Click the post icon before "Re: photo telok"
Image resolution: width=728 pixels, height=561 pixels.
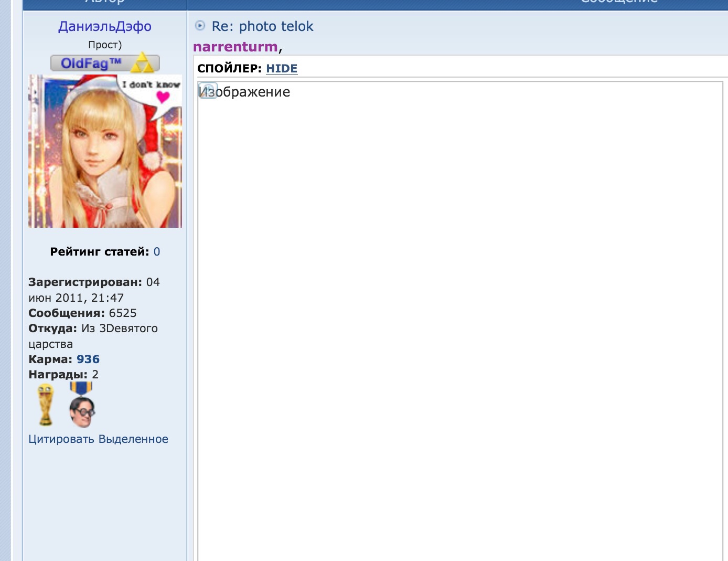(x=200, y=26)
